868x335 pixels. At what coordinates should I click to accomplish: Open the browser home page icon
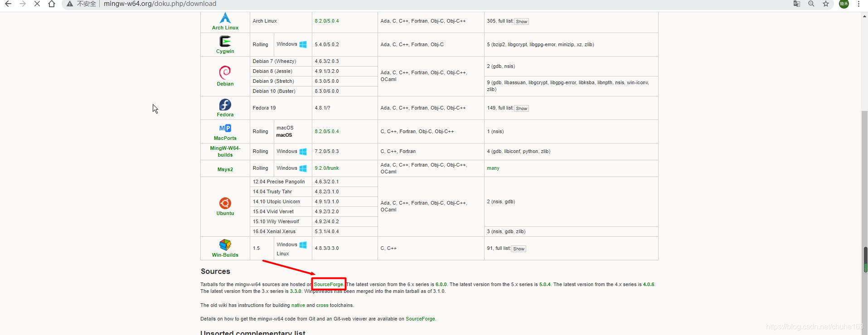click(52, 4)
